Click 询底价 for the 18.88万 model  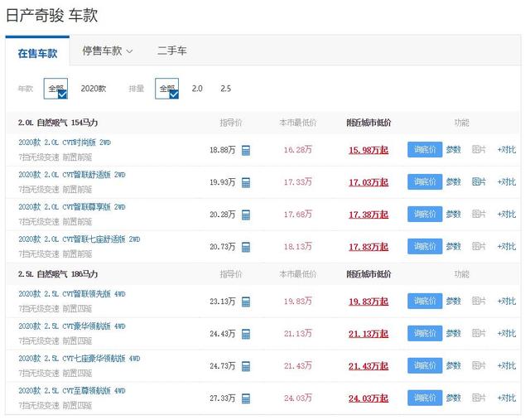[x=425, y=149]
